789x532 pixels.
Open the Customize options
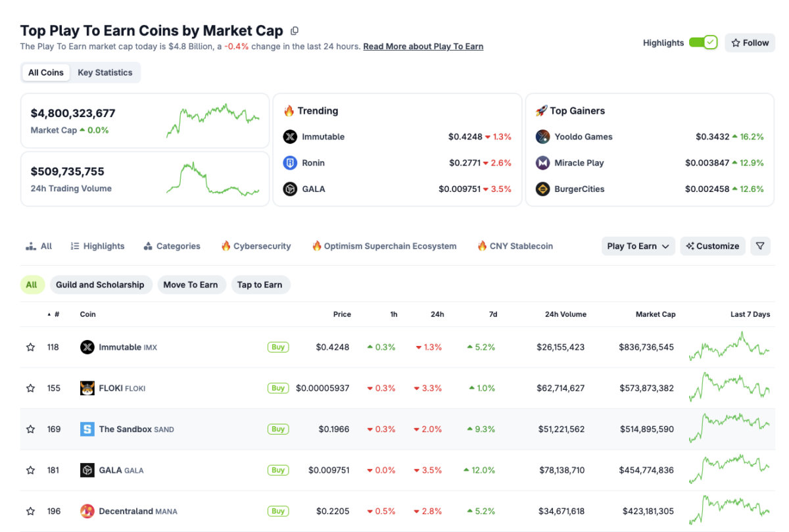pos(713,246)
